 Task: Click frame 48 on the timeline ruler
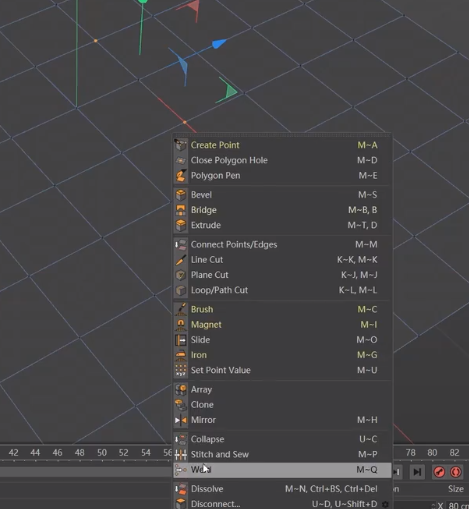coord(79,453)
